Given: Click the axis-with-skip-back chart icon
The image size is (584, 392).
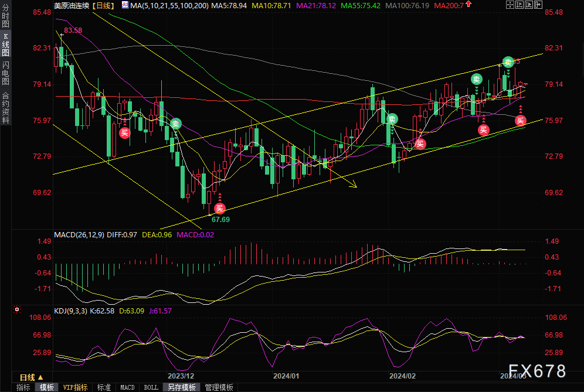Looking at the screenshot, I should (520, 5).
